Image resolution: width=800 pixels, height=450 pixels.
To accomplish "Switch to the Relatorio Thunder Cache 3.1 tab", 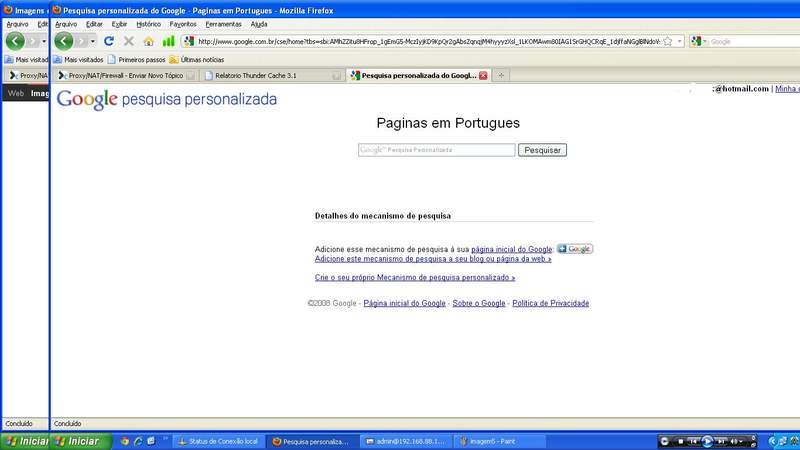I will (x=272, y=76).
